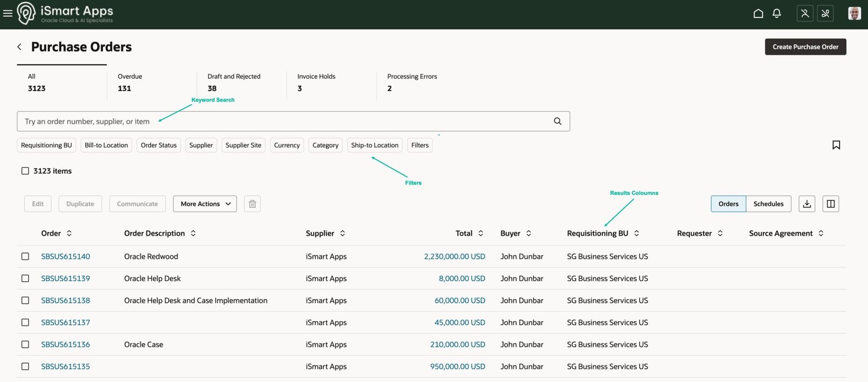The width and height of the screenshot is (868, 382).
Task: Click the Edit button
Action: 38,204
